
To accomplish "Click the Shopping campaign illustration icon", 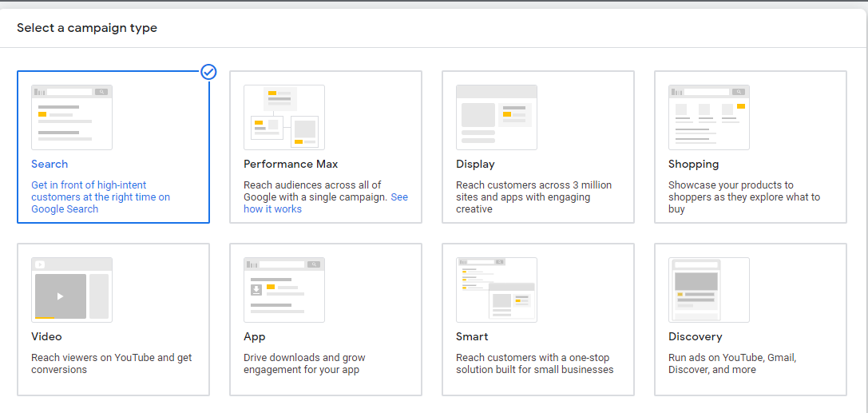I will click(x=709, y=117).
